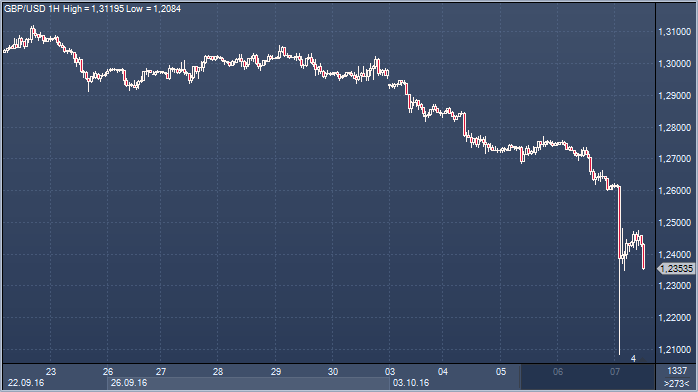The image size is (698, 392).
Task: Select day 07 on the time axis
Action: pos(615,372)
